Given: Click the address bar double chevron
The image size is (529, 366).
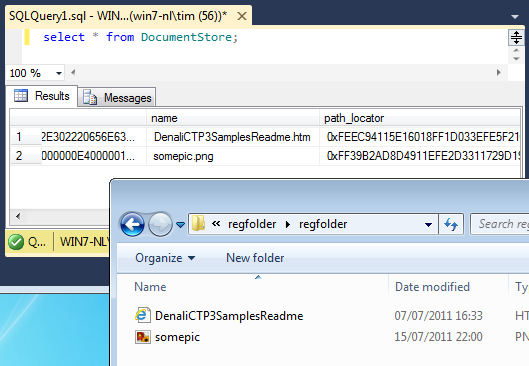Looking at the screenshot, I should pyautogui.click(x=216, y=223).
